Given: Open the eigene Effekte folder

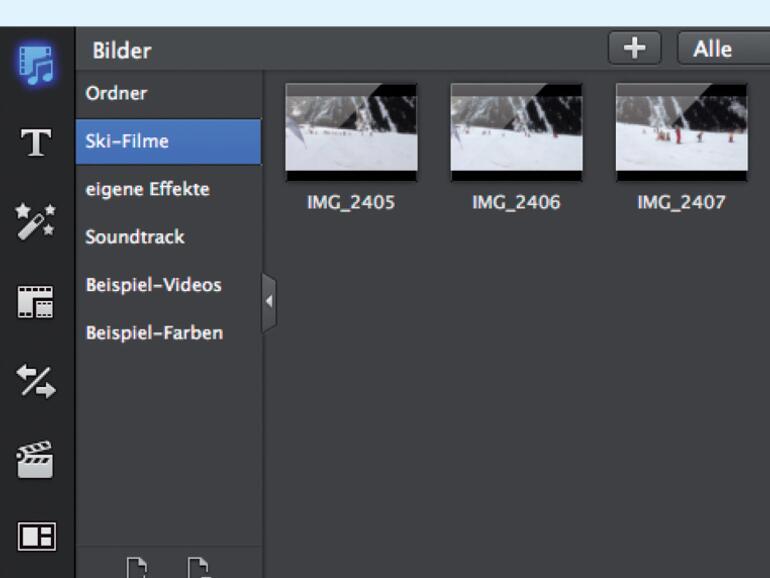Looking at the screenshot, I should [x=168, y=189].
